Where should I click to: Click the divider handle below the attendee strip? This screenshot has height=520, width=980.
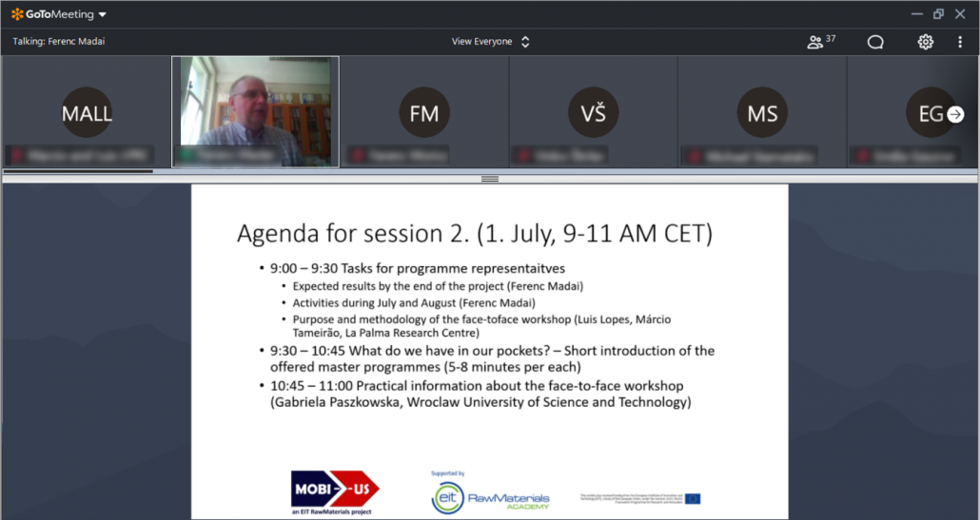tap(490, 179)
